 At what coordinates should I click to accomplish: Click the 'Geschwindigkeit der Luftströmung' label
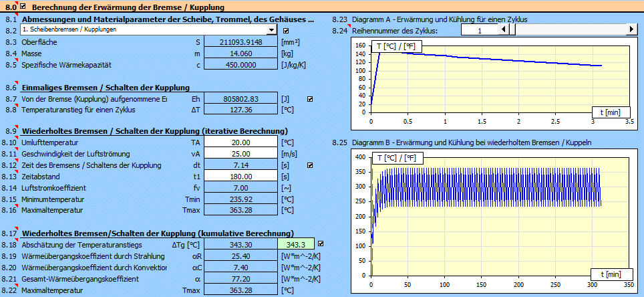coord(75,154)
